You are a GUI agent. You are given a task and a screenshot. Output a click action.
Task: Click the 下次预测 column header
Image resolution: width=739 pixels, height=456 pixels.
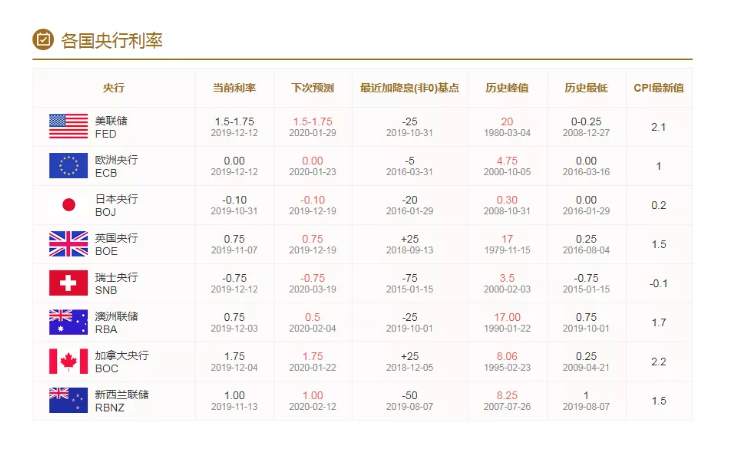(312, 88)
